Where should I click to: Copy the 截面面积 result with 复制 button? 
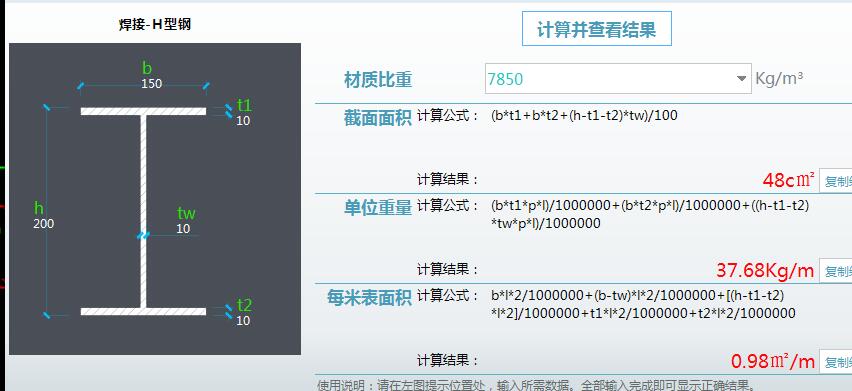click(x=836, y=181)
